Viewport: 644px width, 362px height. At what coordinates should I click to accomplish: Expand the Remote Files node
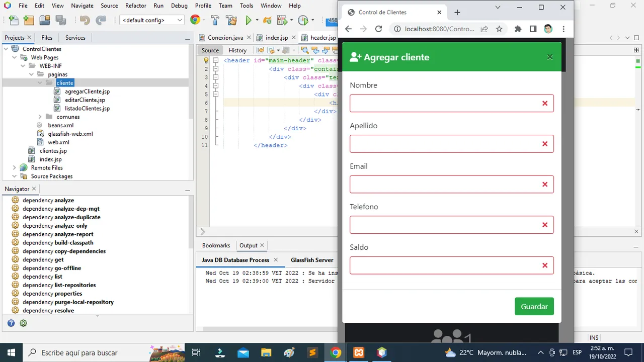(15, 167)
